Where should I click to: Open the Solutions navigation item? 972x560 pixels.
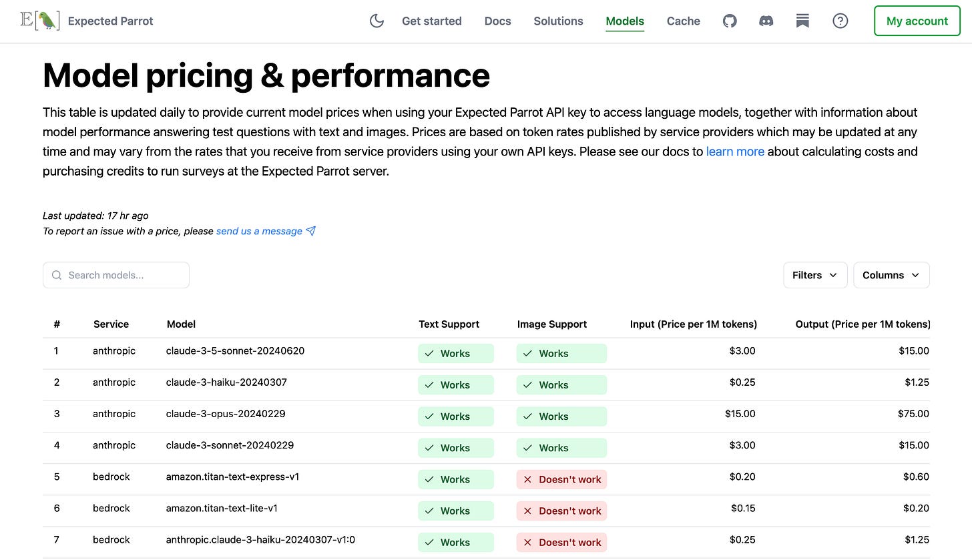click(x=558, y=21)
